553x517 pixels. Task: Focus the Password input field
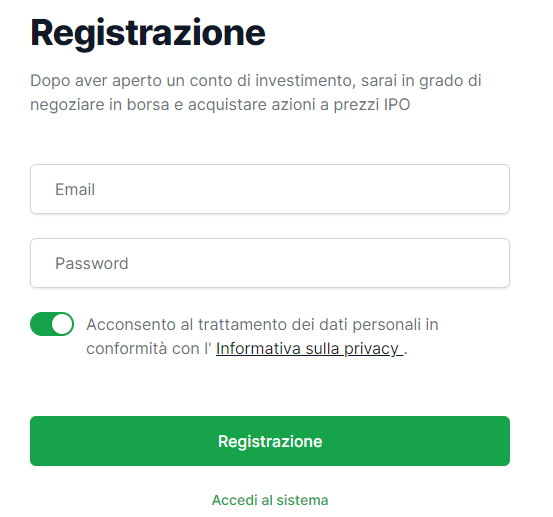[x=270, y=263]
